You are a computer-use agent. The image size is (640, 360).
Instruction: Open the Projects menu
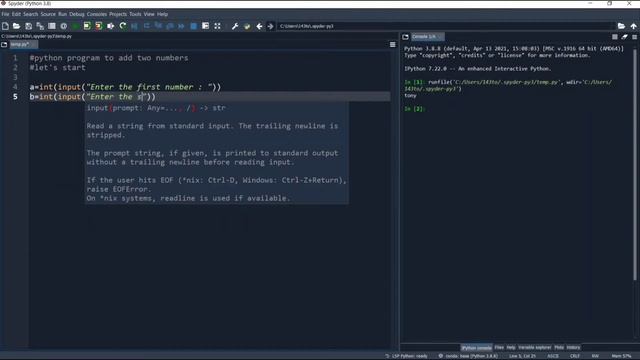click(x=118, y=14)
